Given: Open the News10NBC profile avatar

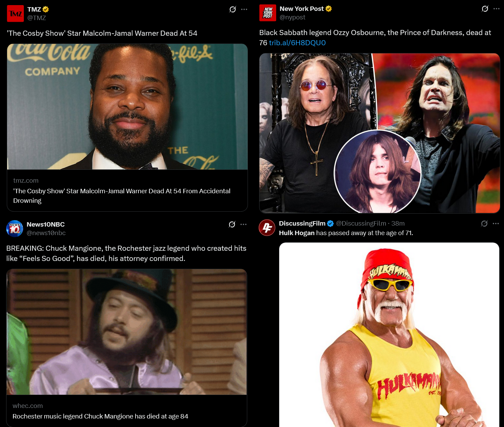Looking at the screenshot, I should [x=15, y=229].
